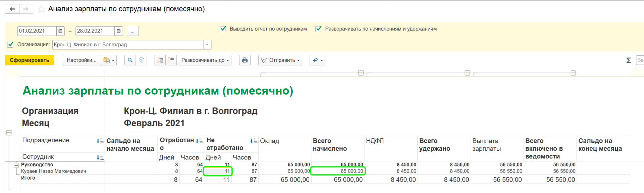Open the 'Отправить' send menu
644x193 pixels.
tap(280, 60)
